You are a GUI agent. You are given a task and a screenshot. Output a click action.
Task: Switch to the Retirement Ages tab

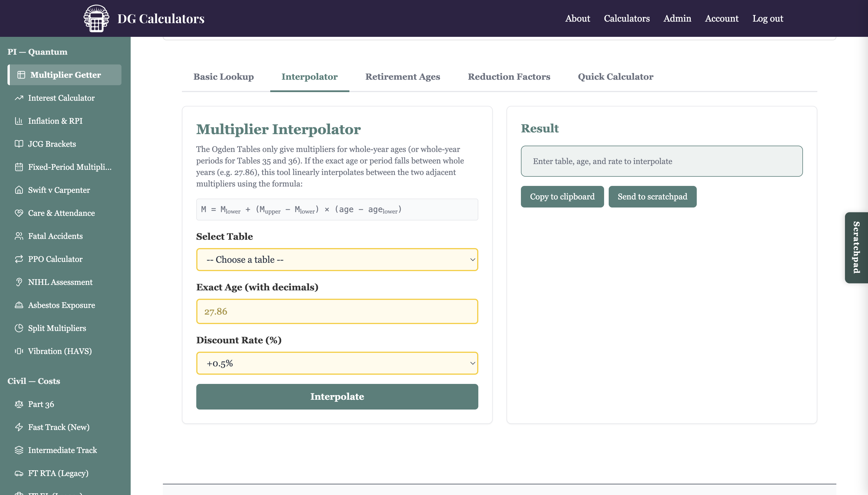click(x=403, y=77)
